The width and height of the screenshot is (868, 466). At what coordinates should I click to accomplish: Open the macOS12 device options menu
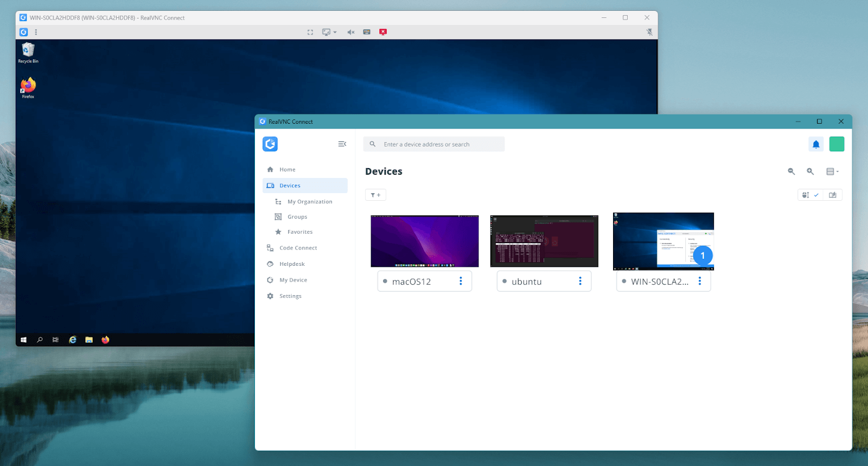pos(461,281)
